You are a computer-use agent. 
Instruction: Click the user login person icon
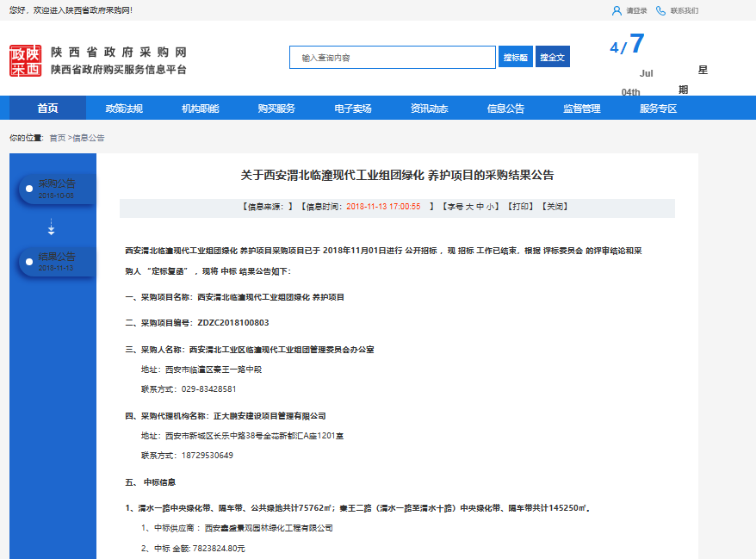617,11
